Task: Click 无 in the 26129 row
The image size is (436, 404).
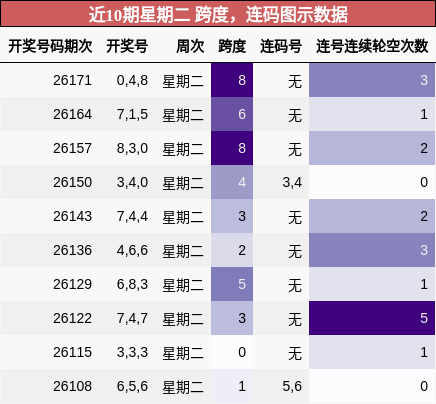Action: click(295, 285)
